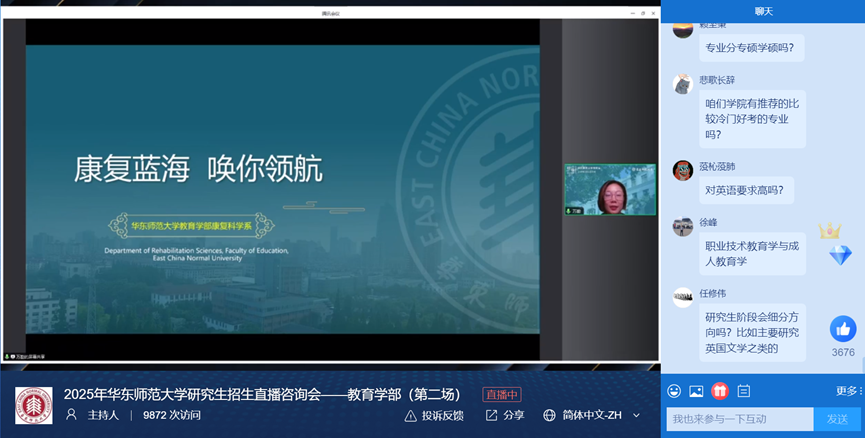Click the message about 冷门好考的专业
This screenshot has width=865, height=438.
coord(752,119)
